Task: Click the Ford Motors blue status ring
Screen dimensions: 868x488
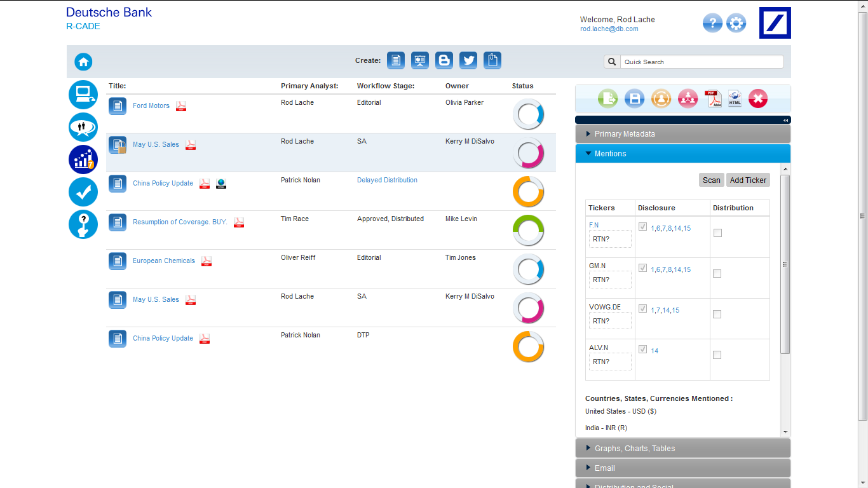Action: (x=528, y=114)
